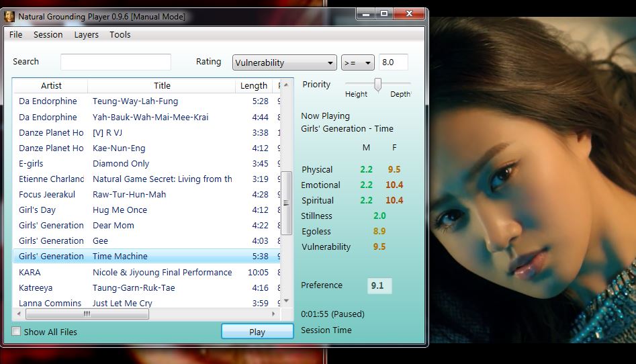Toggle the Show All Files checkbox
Screen dimensions: 636x364
tap(16, 331)
